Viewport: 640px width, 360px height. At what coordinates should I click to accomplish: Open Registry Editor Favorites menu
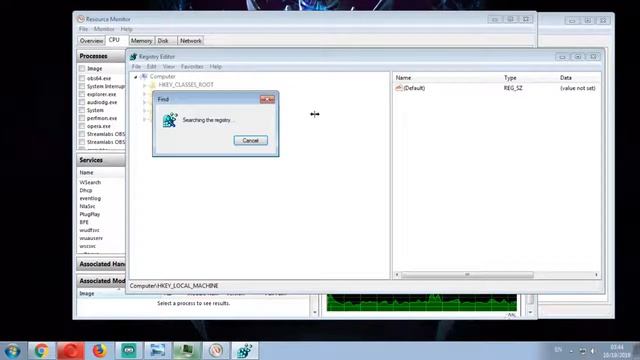[x=192, y=67]
